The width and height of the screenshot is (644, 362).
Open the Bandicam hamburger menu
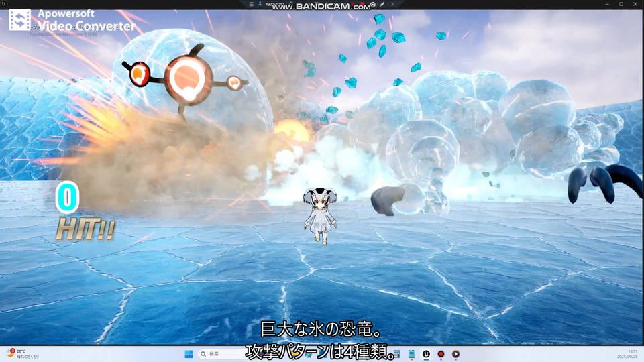click(x=252, y=4)
